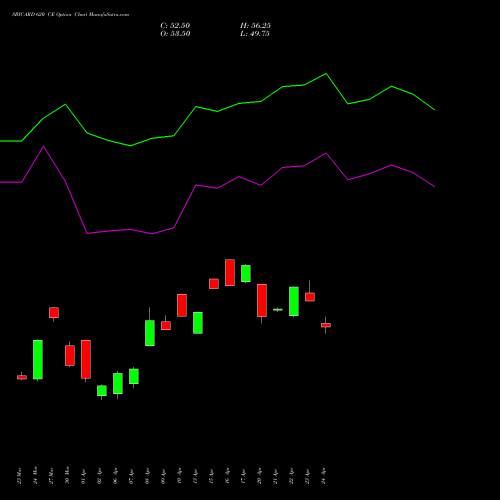The width and height of the screenshot is (500, 500).
Task: Click the 06 Apr date label
Action: click(115, 476)
